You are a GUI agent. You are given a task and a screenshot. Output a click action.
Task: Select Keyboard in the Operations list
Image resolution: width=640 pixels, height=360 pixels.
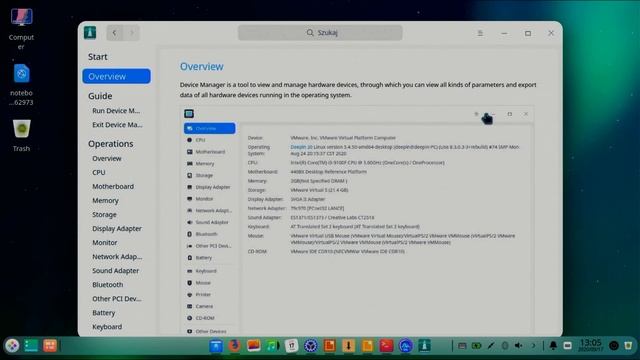[x=107, y=327]
